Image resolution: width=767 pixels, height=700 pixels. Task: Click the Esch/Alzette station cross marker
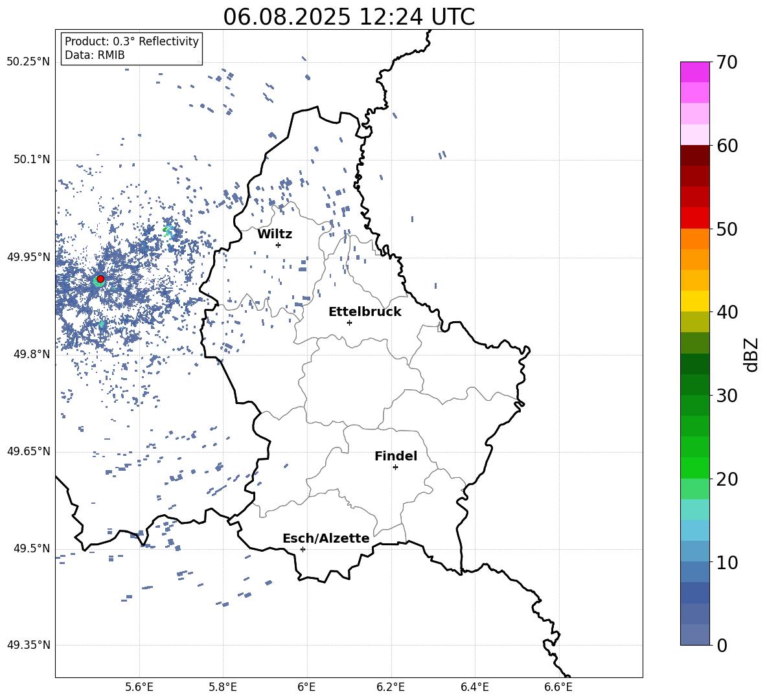tap(303, 549)
